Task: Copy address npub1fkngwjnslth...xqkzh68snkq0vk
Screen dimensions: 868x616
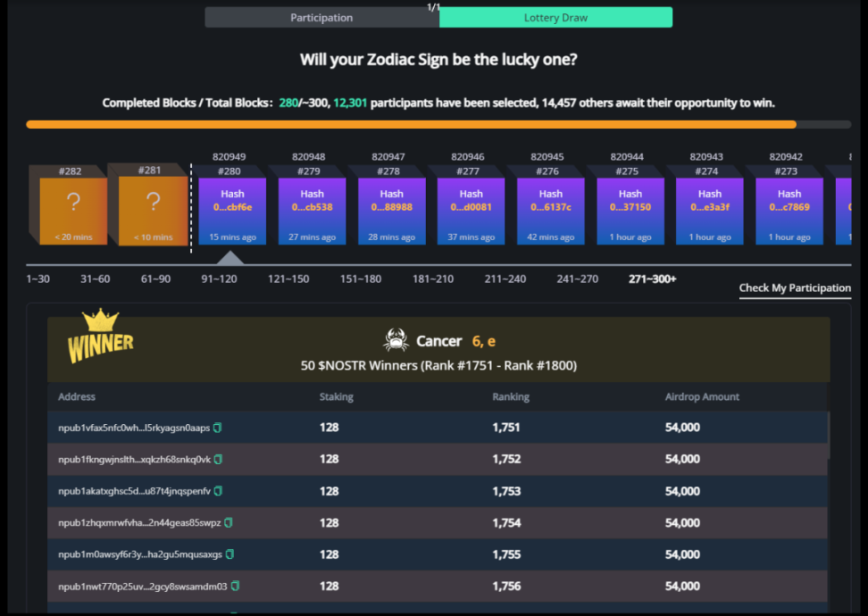Action: click(219, 459)
